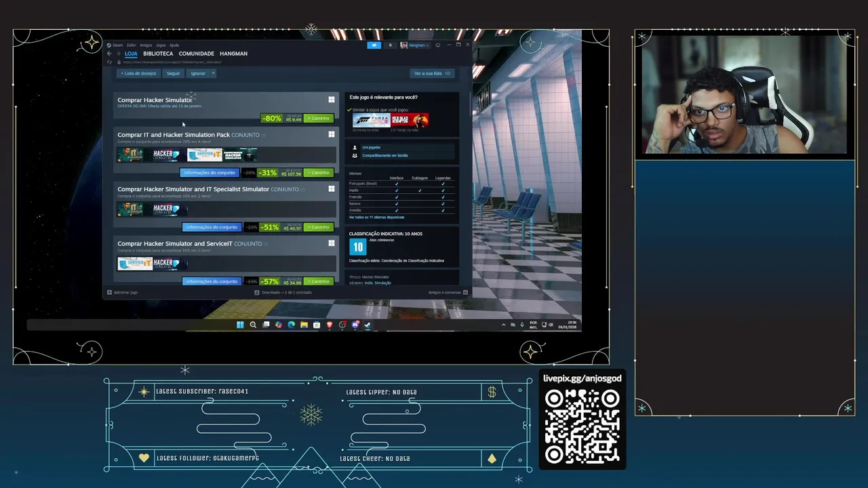The height and width of the screenshot is (488, 868).
Task: Click Windows platform icon on Comprar Hacker Simulator
Action: pyautogui.click(x=332, y=100)
